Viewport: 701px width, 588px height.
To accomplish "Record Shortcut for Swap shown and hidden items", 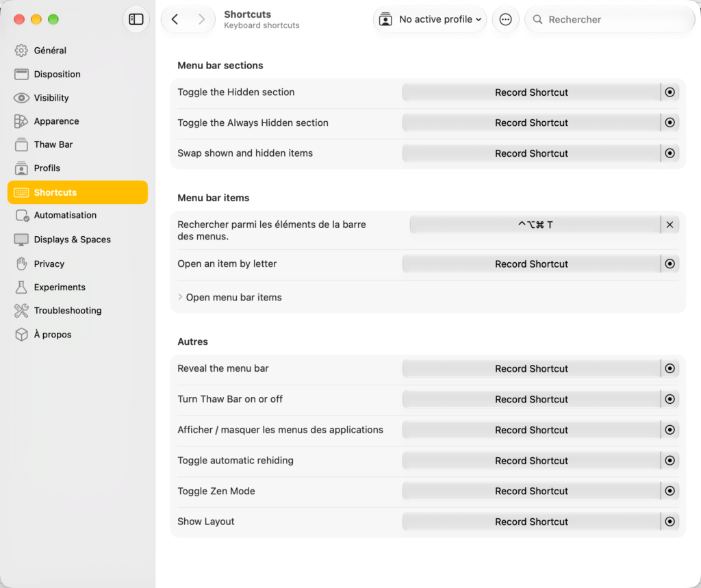I will coord(531,153).
